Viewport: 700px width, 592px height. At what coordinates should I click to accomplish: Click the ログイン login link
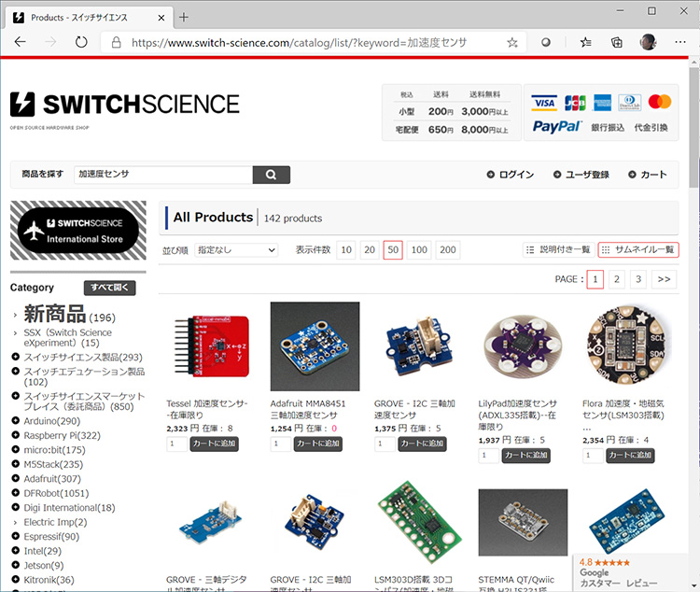pos(511,175)
